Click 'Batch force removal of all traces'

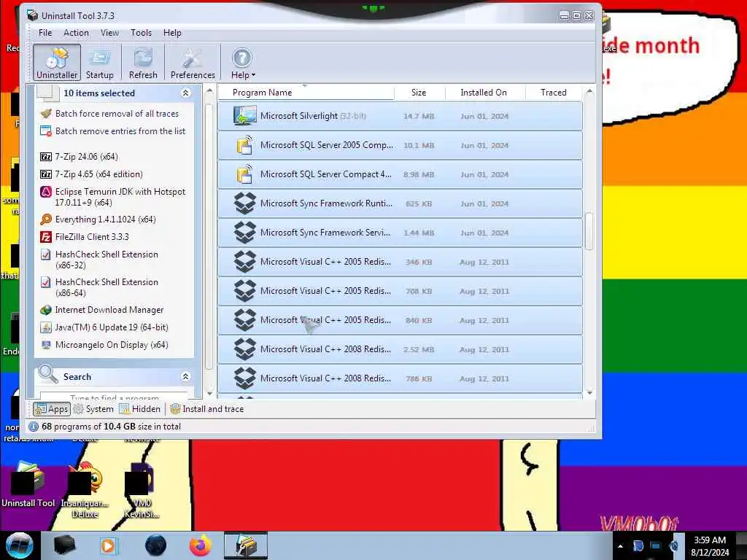click(117, 114)
